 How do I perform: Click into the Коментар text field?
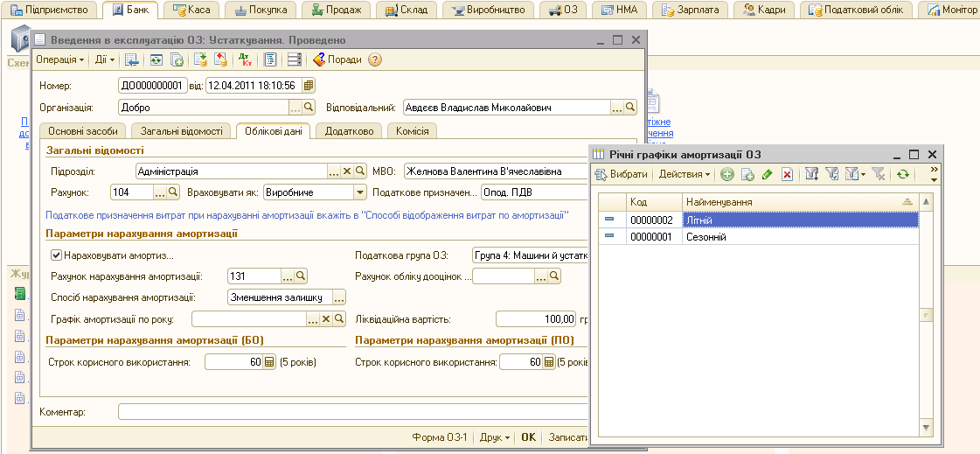coord(350,412)
